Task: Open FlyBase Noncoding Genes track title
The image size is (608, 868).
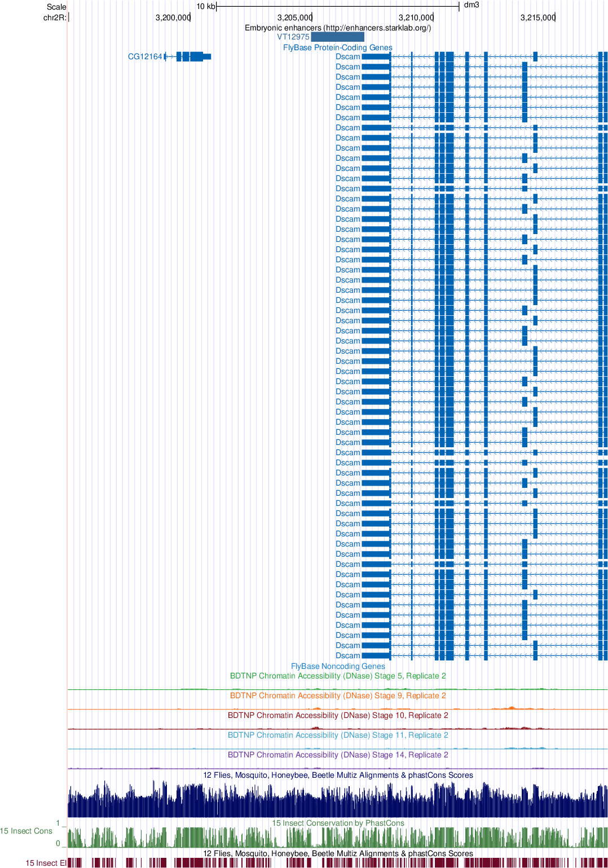Action: pyautogui.click(x=338, y=666)
